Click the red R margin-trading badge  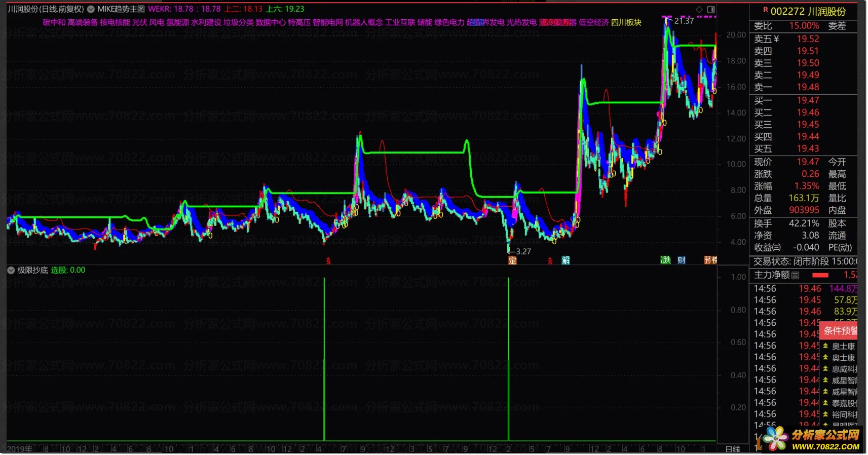tap(766, 10)
